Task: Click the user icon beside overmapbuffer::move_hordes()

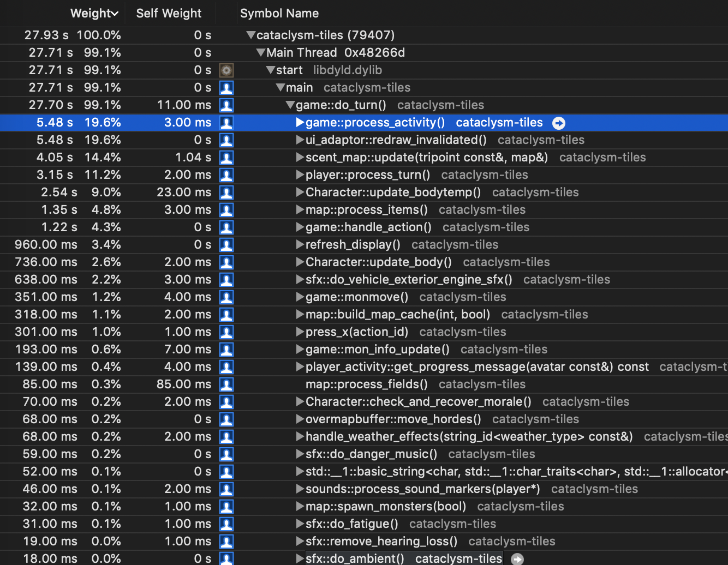Action: pos(226,419)
